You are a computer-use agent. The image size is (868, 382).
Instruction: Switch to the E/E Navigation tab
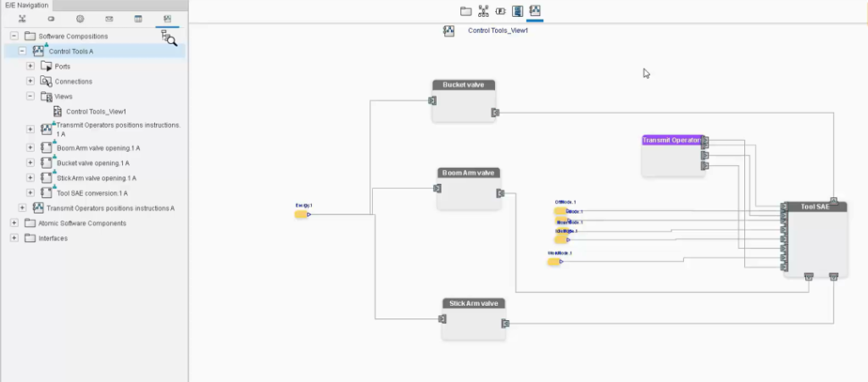pyautogui.click(x=27, y=5)
